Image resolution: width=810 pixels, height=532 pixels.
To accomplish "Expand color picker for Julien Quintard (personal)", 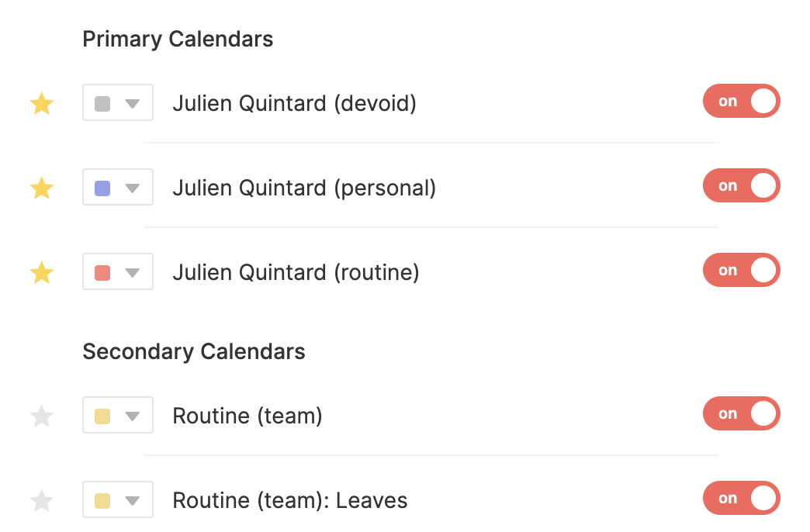I will click(x=132, y=188).
